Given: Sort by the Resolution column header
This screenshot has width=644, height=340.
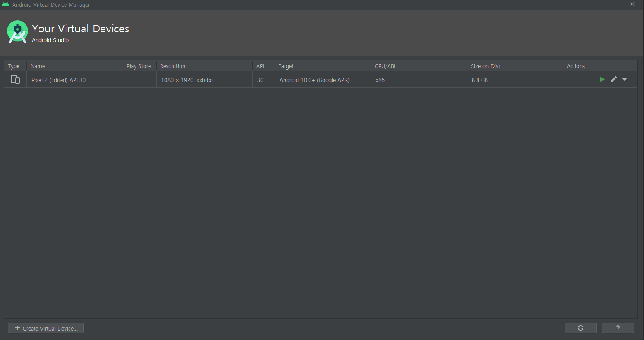Looking at the screenshot, I should point(173,66).
